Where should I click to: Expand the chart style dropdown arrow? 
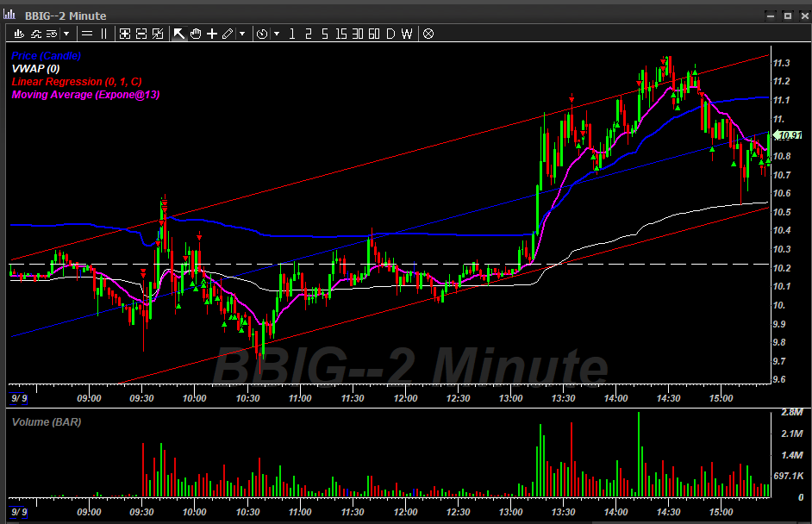65,34
